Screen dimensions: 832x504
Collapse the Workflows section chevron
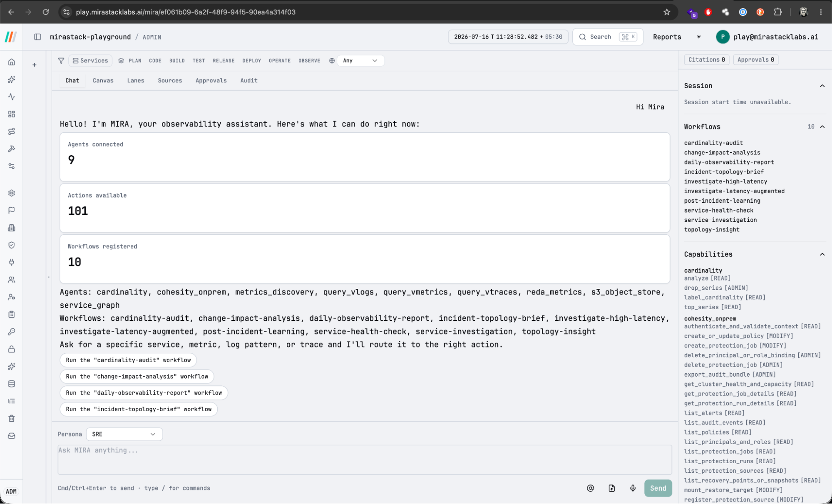[x=822, y=127]
